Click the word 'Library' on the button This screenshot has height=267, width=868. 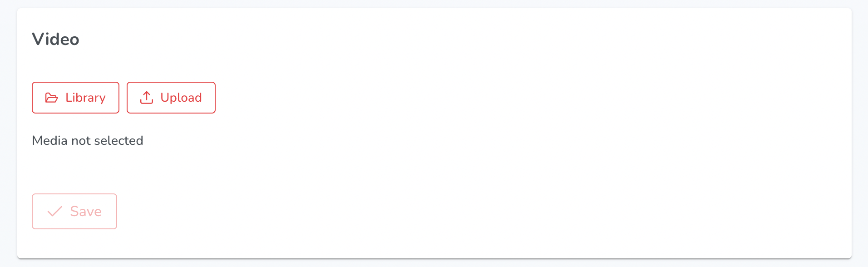click(x=85, y=98)
